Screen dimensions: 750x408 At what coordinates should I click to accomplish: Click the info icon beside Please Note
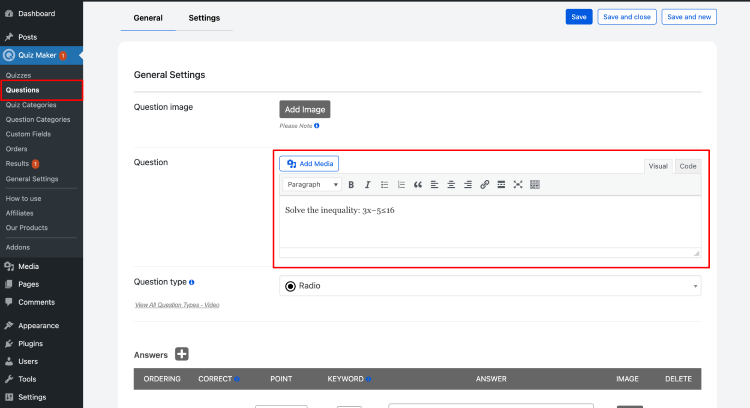(x=317, y=126)
